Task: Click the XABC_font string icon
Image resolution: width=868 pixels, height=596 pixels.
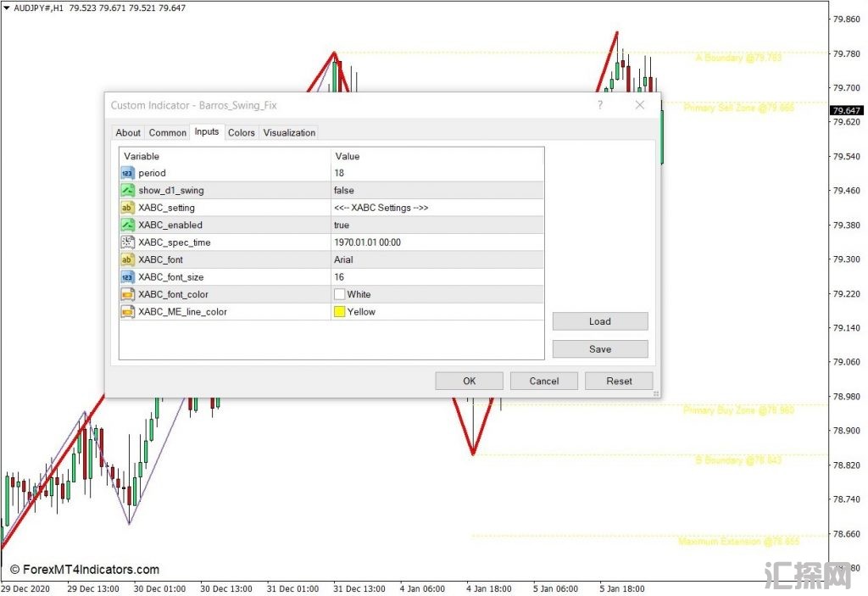Action: coord(127,259)
